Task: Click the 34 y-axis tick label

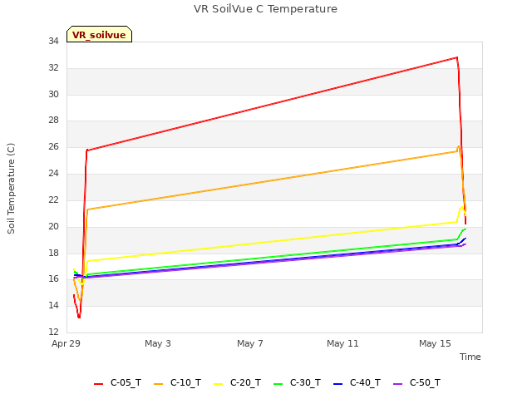Action: [x=53, y=41]
